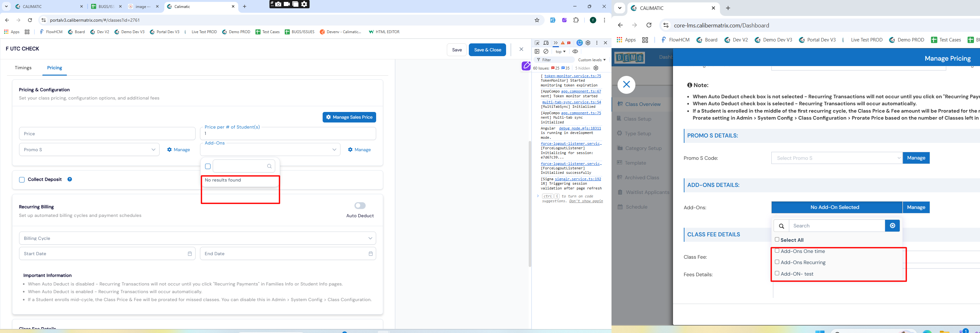This screenshot has height=333, width=980.
Task: Click the Manage link next to Add-Ons dropdown
Action: point(359,150)
